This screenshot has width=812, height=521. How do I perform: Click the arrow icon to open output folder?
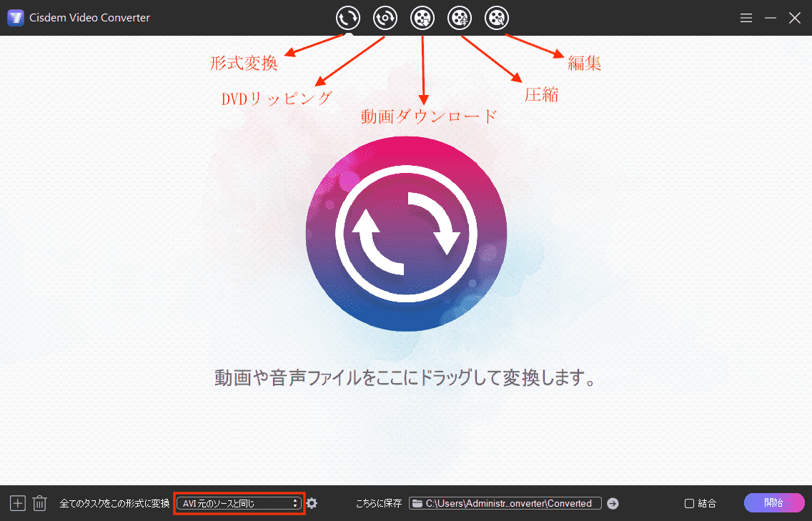(x=613, y=503)
